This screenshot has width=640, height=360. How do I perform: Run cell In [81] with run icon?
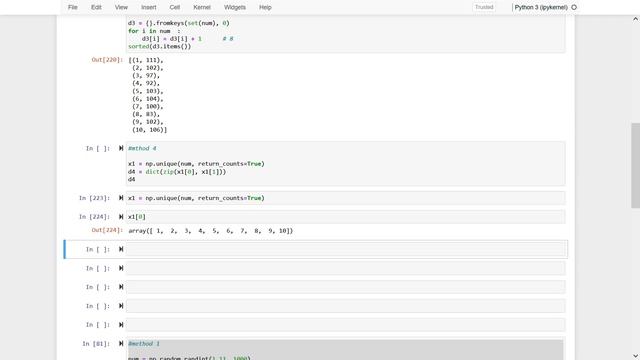[x=121, y=343]
